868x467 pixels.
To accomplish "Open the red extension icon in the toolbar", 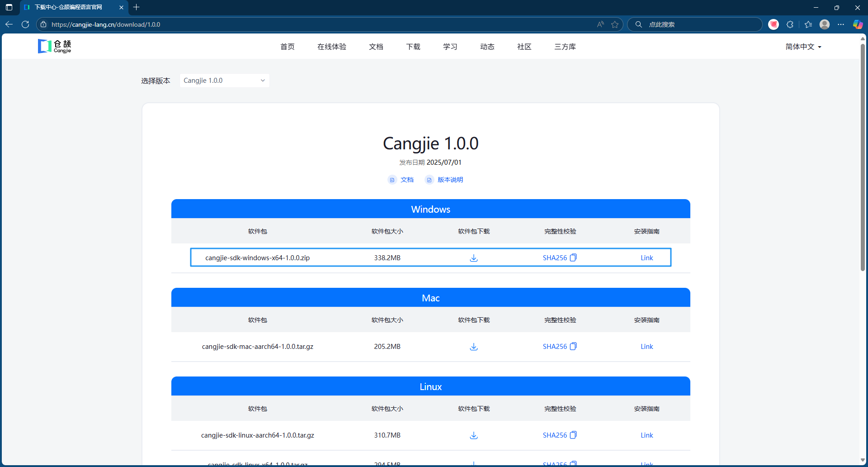I will (774, 24).
